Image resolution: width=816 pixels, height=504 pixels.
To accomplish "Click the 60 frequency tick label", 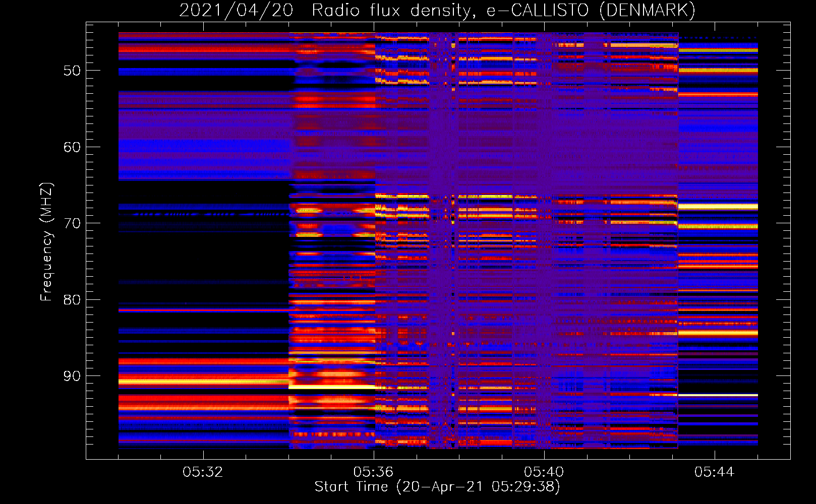I will click(72, 147).
